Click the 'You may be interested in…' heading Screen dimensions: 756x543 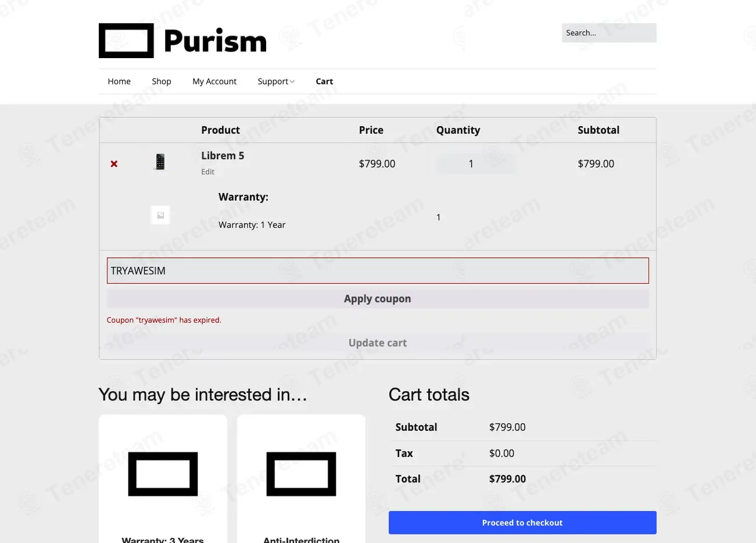(203, 395)
